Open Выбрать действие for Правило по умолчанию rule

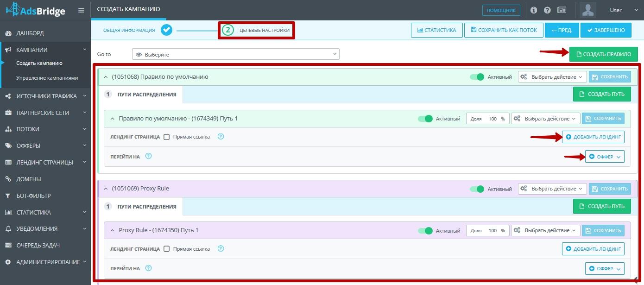552,77
